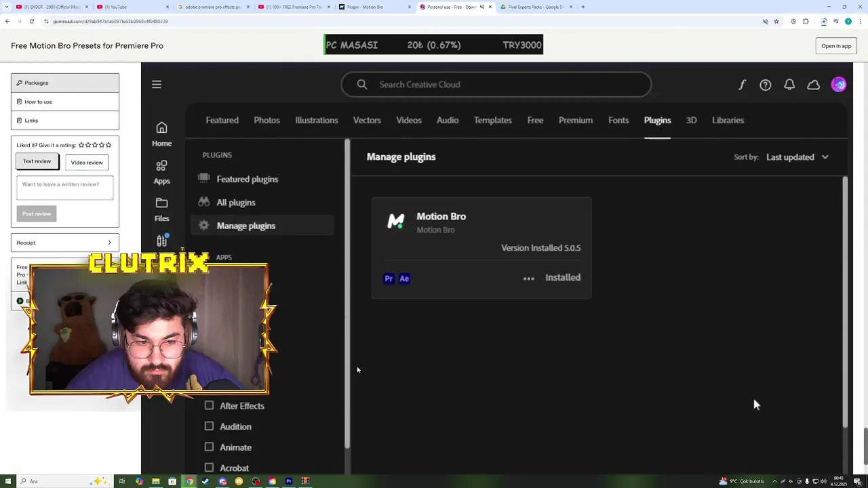Check the Acrobat filter checkbox
868x488 pixels.
click(209, 468)
